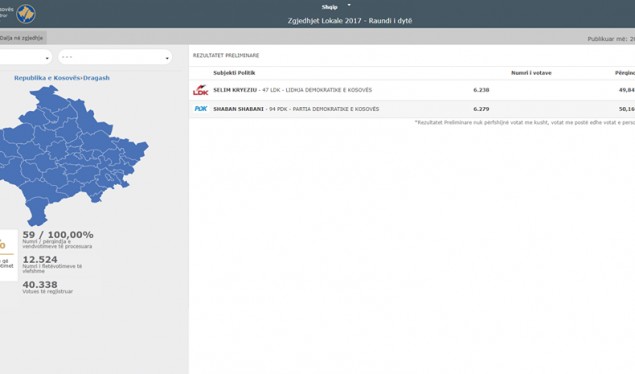Viewport: 635px width, 374px height.
Task: Click the southern Dragash region on the map
Action: 37,211
